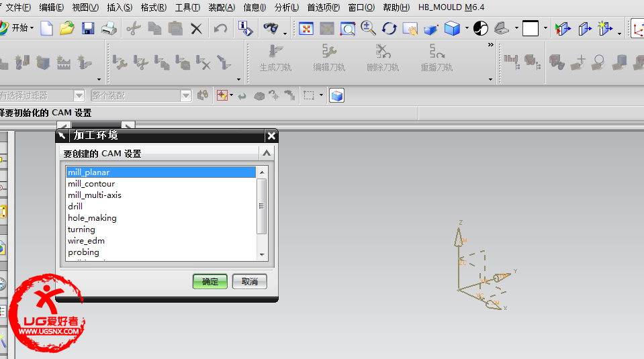Click the Fit view icon
Screen dimensions: 644x359
(x=306, y=28)
